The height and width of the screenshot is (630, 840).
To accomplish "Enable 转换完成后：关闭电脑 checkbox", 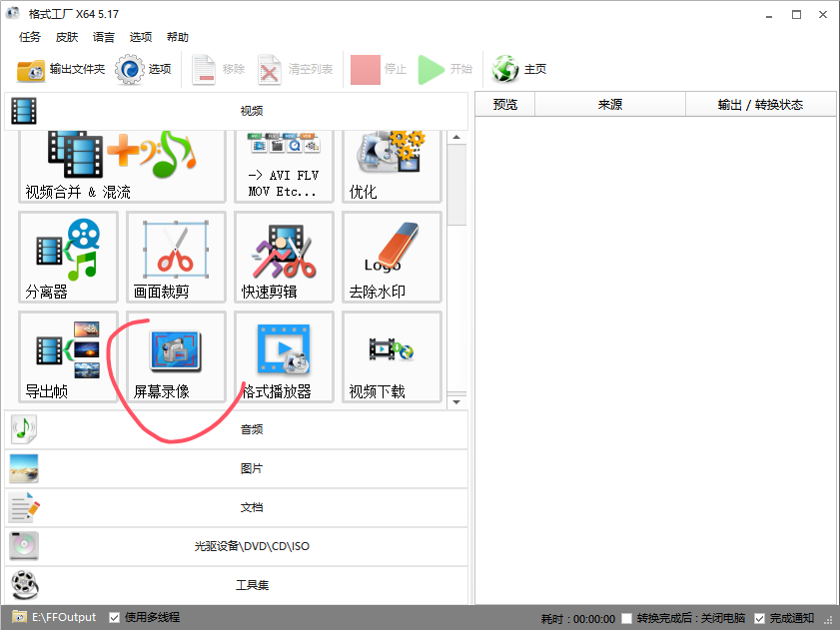I will tap(626, 618).
